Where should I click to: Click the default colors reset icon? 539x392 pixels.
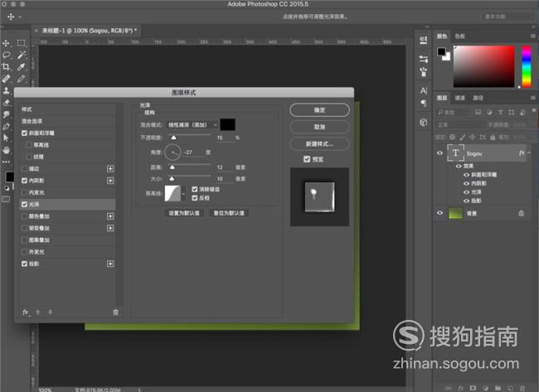[7, 188]
